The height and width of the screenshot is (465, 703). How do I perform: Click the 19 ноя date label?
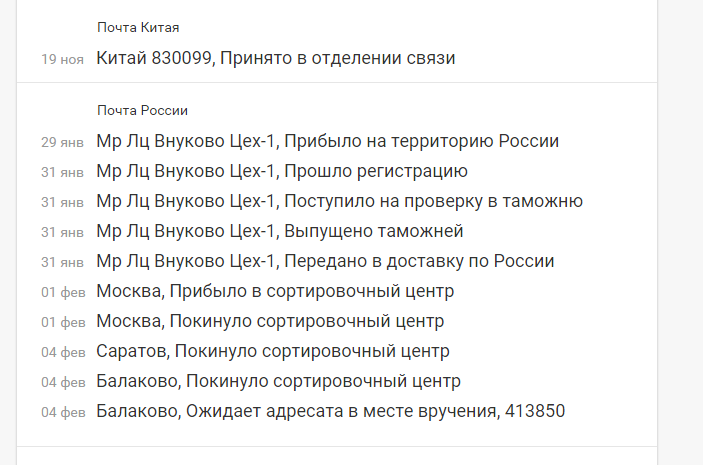(x=62, y=59)
